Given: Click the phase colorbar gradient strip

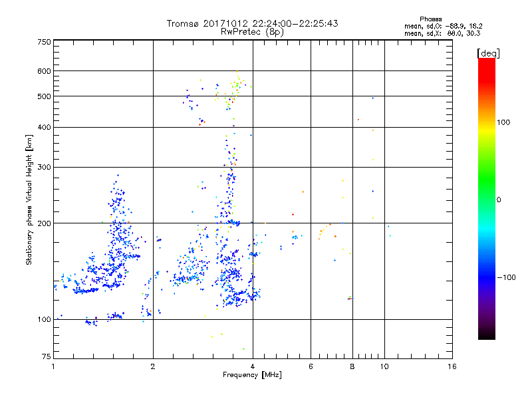Looking at the screenshot, I should click(487, 198).
